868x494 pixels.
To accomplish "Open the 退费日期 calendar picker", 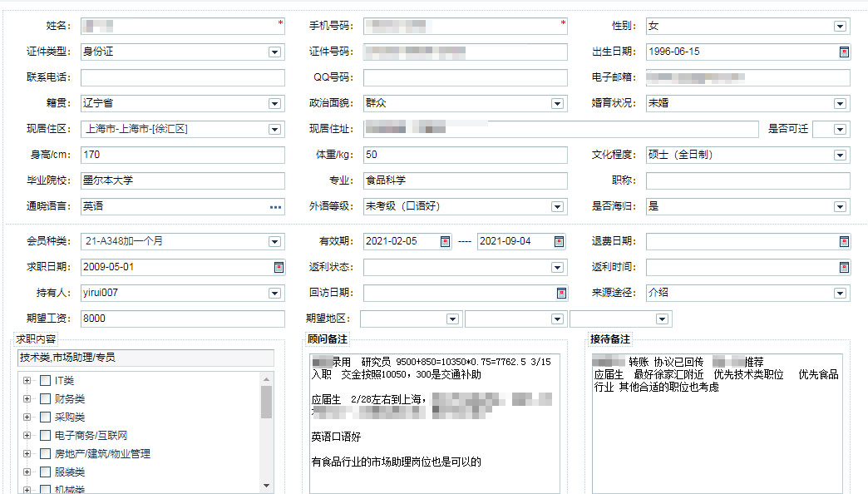I will (x=844, y=241).
